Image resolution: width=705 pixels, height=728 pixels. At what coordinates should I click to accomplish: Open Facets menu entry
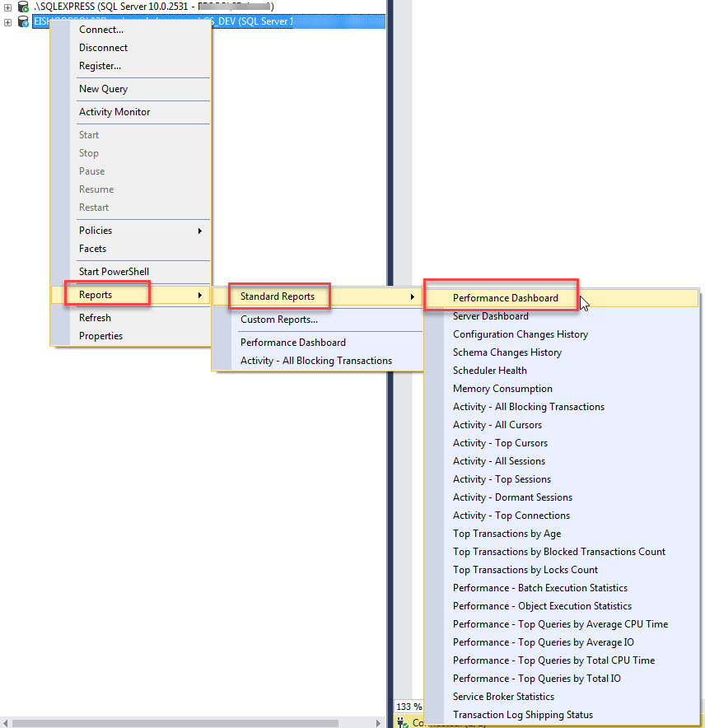[92, 249]
